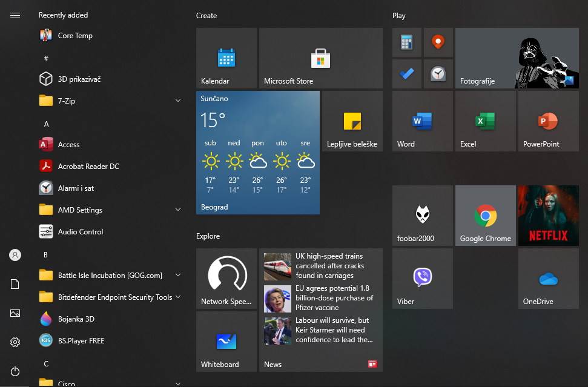Launch Word from the Play group
This screenshot has height=387, width=588.
click(421, 121)
